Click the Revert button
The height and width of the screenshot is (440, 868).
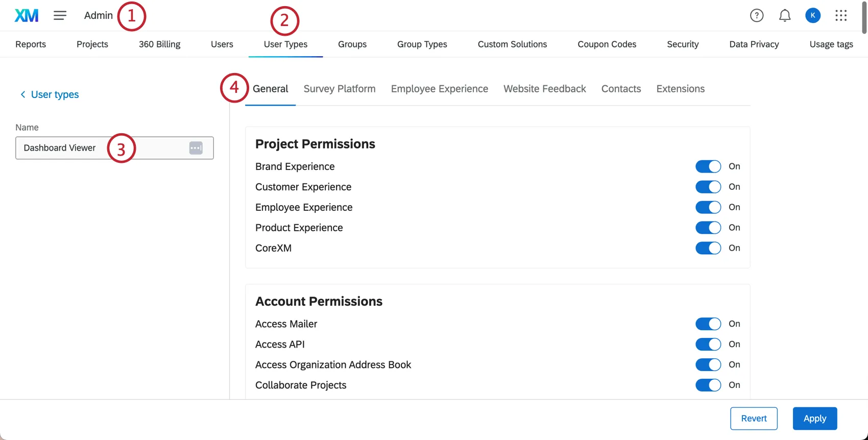(x=754, y=419)
